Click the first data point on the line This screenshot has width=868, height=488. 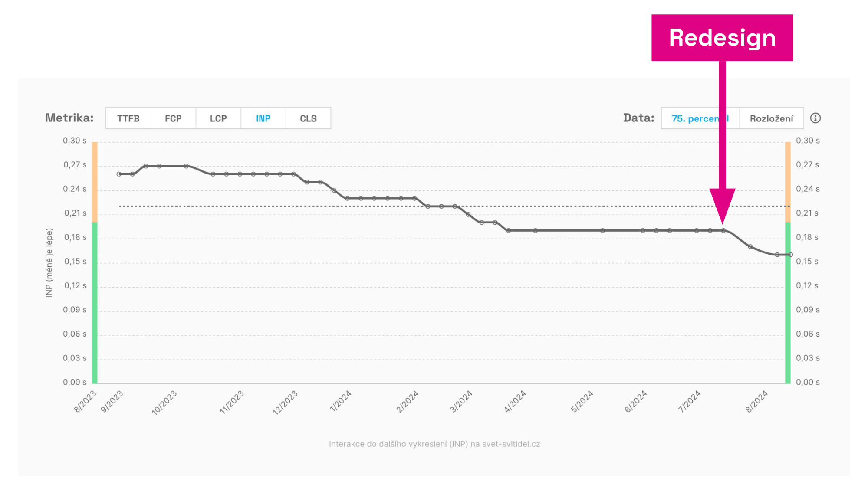coord(119,174)
